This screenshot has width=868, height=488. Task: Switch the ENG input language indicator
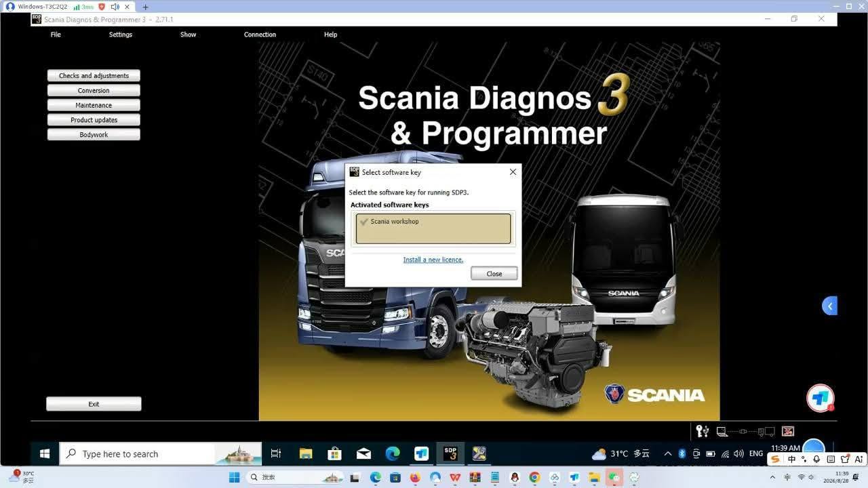pos(756,453)
